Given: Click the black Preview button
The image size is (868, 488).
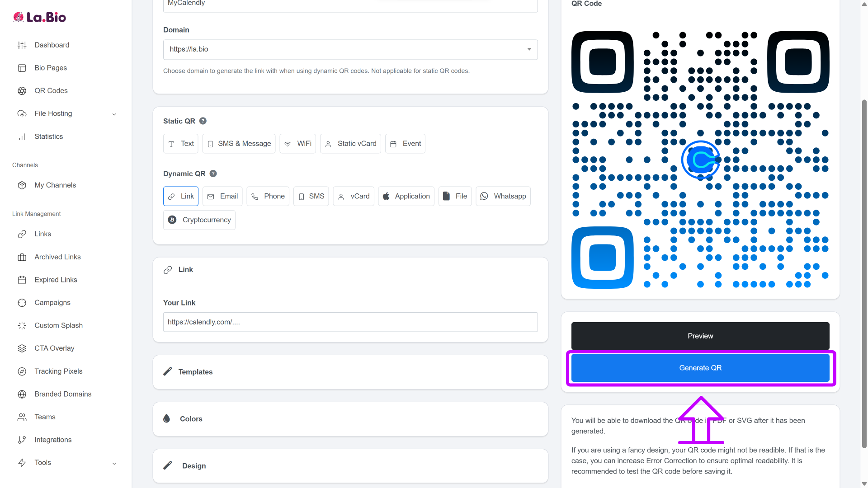Looking at the screenshot, I should coord(700,336).
